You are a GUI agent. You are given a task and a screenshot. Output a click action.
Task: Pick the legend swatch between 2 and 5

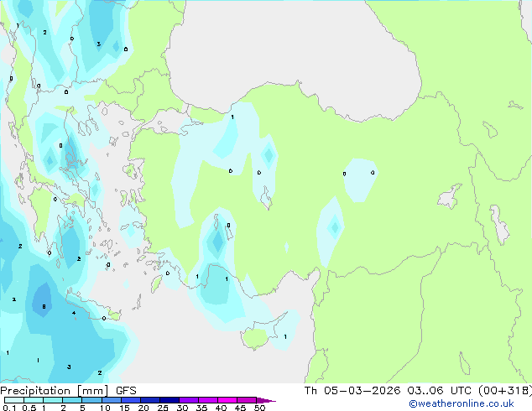click(x=72, y=400)
